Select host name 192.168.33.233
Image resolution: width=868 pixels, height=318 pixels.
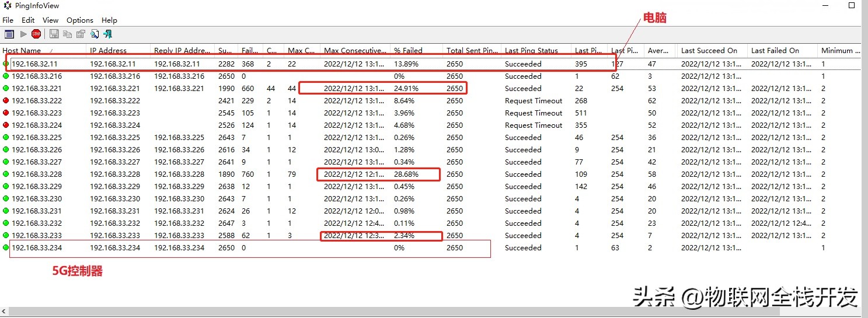click(37, 236)
